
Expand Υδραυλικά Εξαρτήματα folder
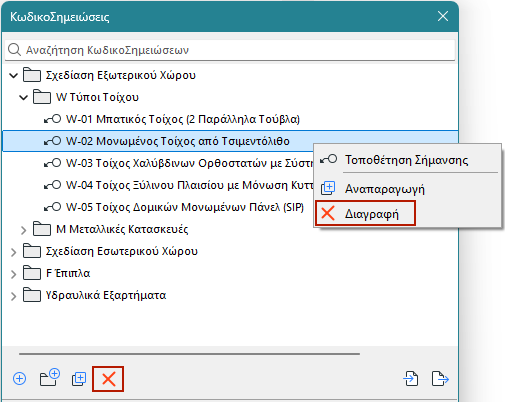13,296
